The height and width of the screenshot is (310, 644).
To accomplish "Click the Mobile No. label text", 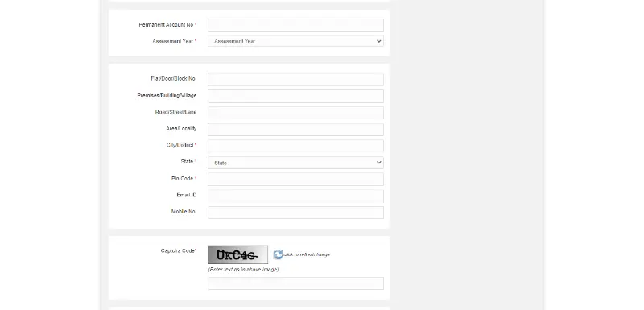I will click(x=184, y=212).
